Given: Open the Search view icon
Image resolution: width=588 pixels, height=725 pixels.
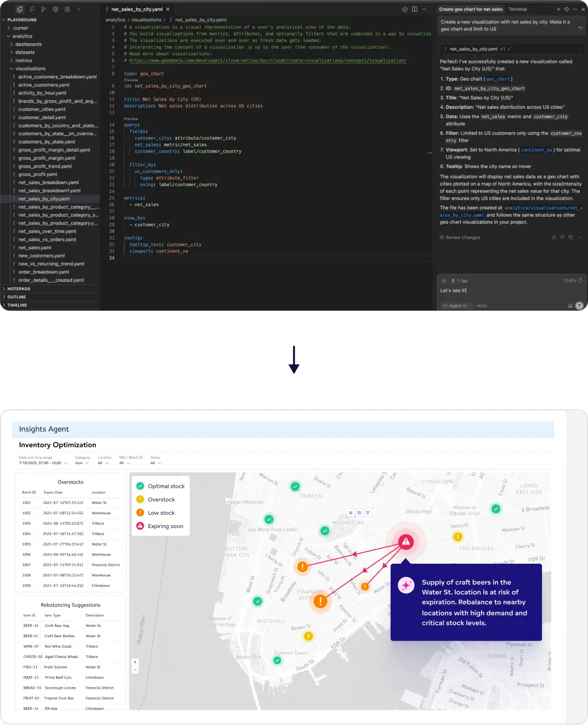Looking at the screenshot, I should point(32,9).
